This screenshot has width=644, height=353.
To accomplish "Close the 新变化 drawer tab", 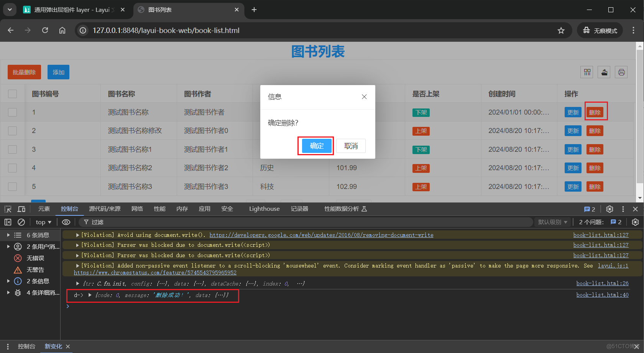I will (x=68, y=346).
